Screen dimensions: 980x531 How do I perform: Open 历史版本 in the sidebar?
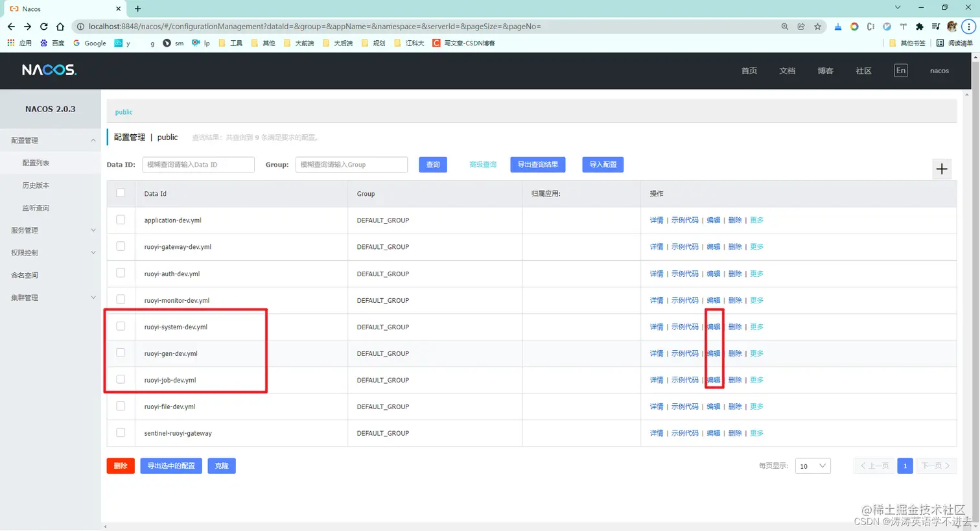point(36,185)
